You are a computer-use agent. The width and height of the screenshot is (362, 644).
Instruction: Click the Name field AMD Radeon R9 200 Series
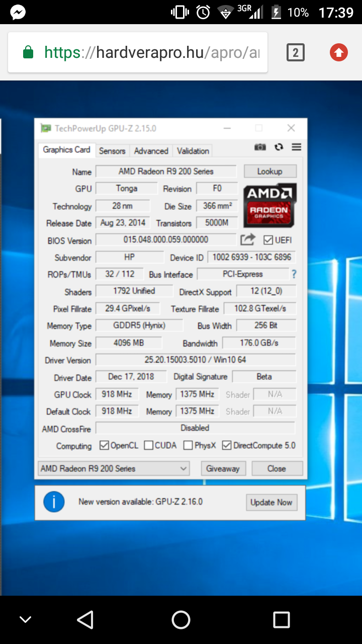(166, 172)
